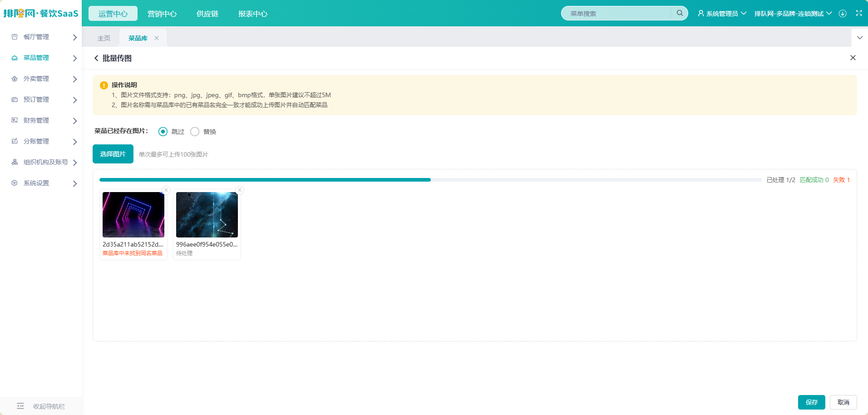Expand the 外卖管理 chevron
868x415 pixels.
75,79
